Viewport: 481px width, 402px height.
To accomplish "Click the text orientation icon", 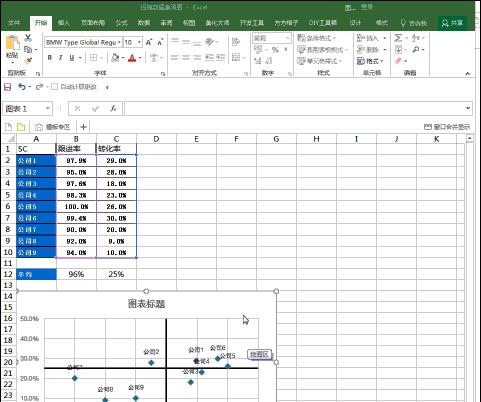I will 209,42.
